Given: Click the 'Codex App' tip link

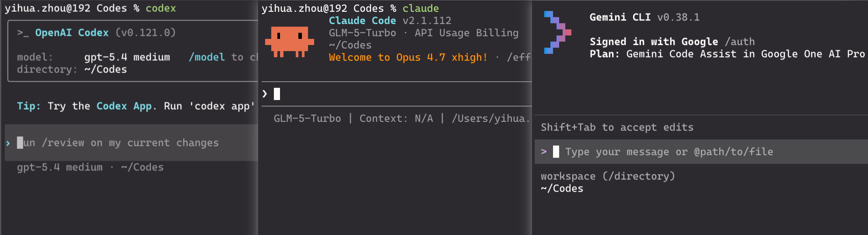Looking at the screenshot, I should pyautogui.click(x=124, y=106).
